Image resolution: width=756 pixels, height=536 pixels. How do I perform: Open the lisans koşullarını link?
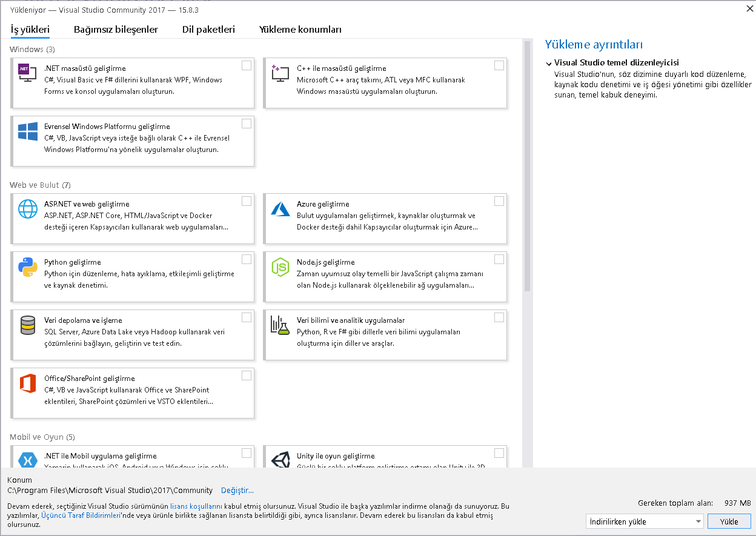coord(196,506)
